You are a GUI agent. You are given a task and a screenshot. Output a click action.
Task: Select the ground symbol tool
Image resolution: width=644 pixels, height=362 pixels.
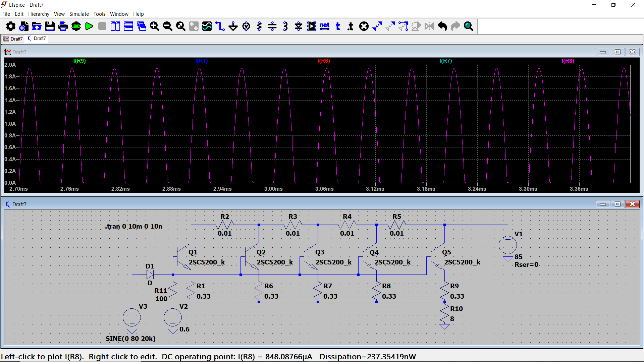click(x=233, y=26)
